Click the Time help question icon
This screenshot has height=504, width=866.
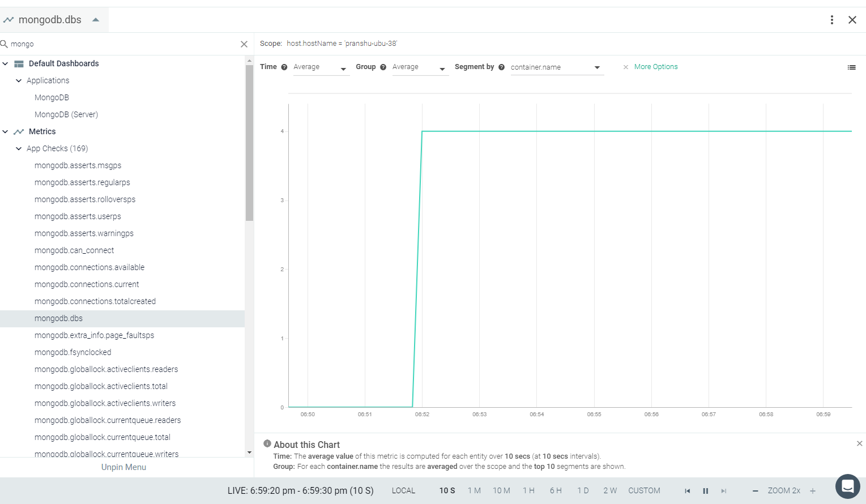(x=284, y=67)
